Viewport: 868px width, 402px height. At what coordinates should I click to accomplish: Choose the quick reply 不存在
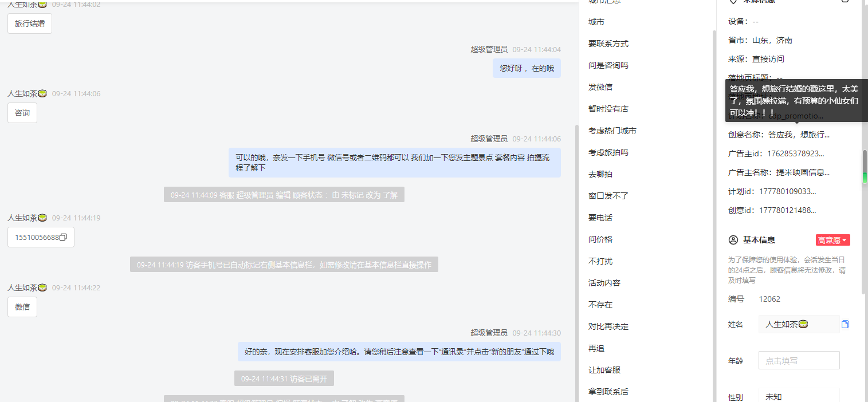pyautogui.click(x=600, y=305)
